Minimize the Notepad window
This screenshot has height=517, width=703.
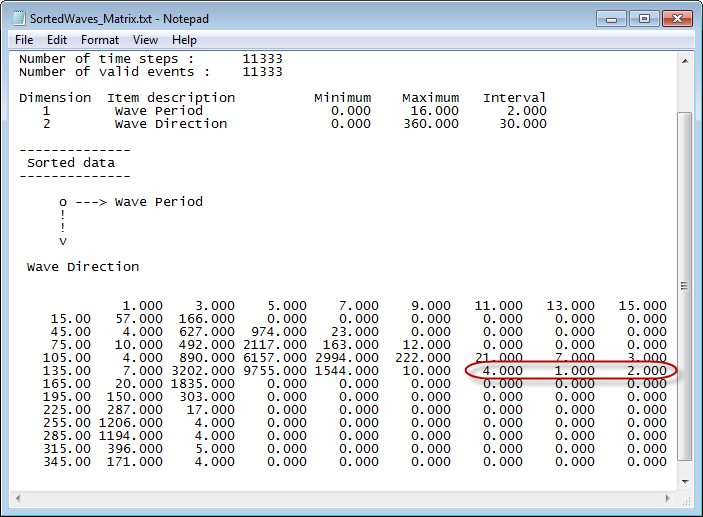(611, 19)
